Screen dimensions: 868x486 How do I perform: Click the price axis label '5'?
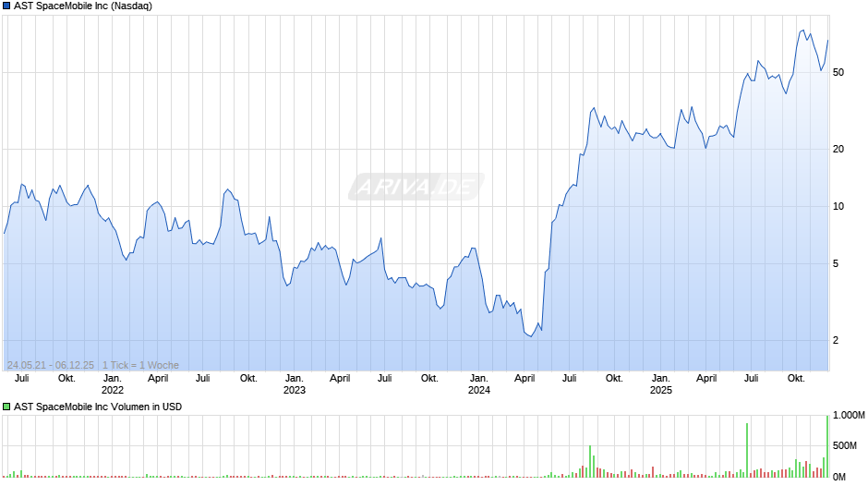pyautogui.click(x=836, y=263)
